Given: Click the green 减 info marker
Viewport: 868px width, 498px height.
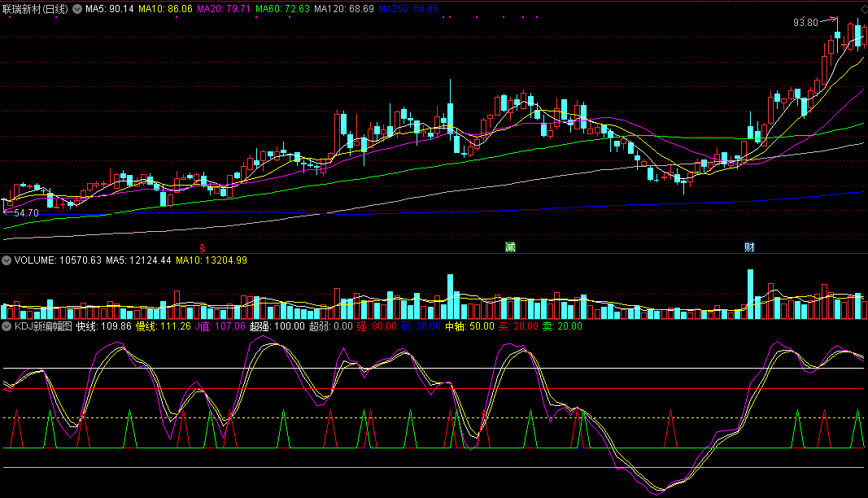Looking at the screenshot, I should 510,247.
